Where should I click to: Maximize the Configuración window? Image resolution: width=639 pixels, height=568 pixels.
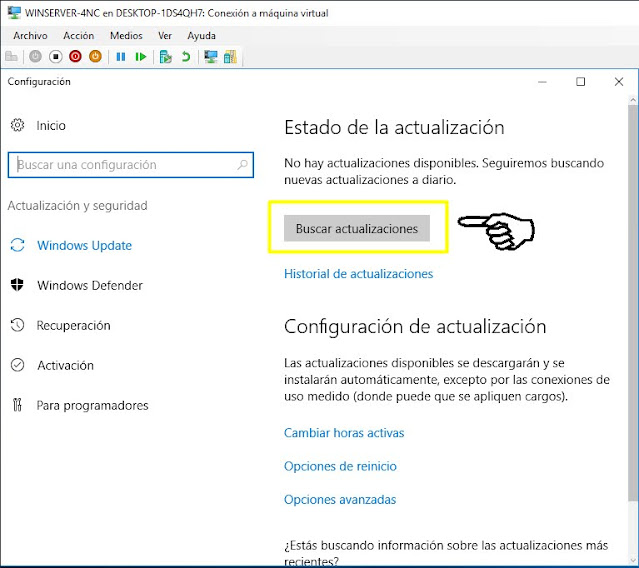point(581,82)
